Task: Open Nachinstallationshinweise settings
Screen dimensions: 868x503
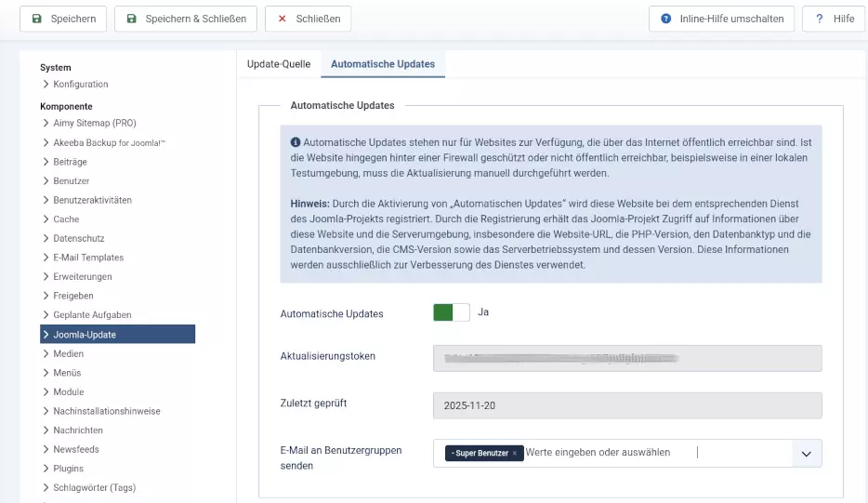Action: 106,411
